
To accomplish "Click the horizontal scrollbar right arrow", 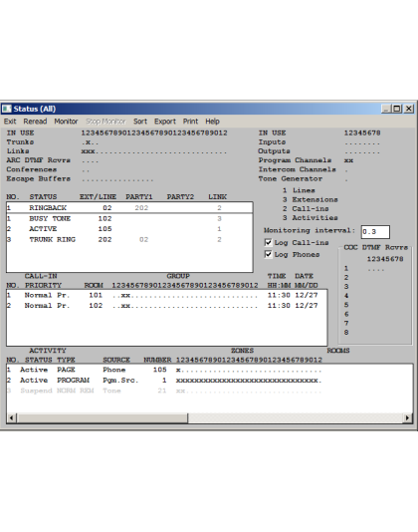I will [x=407, y=417].
